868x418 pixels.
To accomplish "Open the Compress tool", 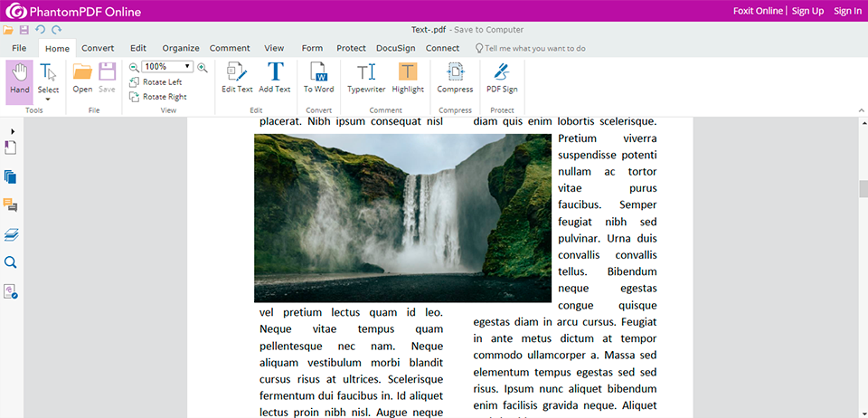I will point(455,78).
